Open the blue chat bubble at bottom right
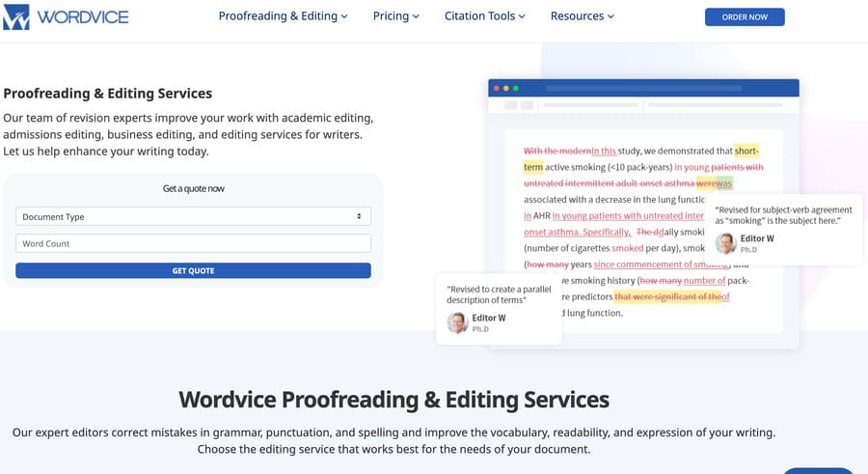 click(x=818, y=470)
